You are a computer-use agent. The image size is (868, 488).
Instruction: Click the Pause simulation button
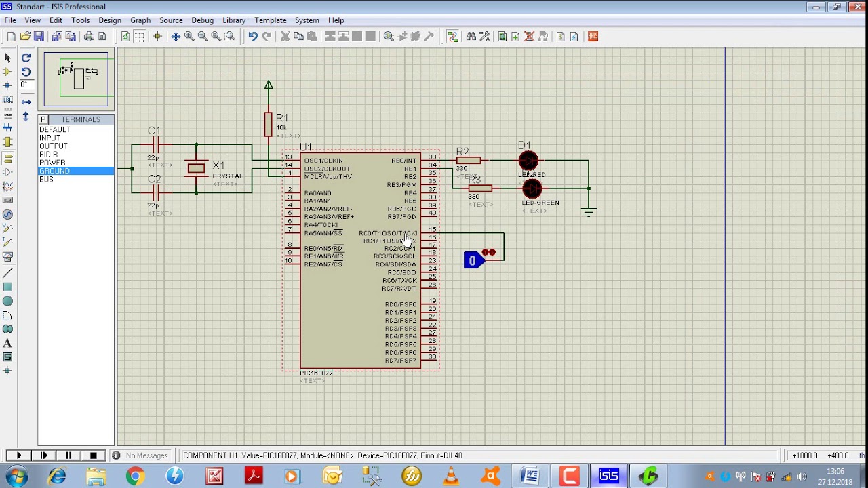[x=68, y=455]
